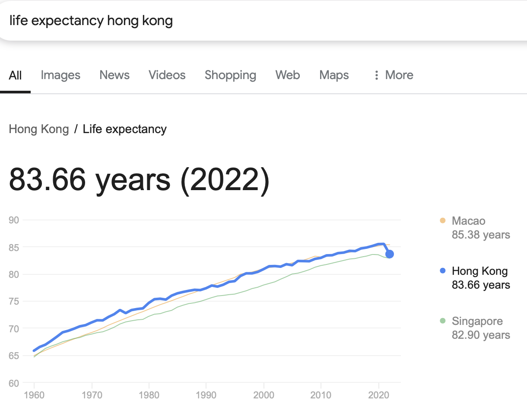Switch to the News tab
This screenshot has width=527, height=420.
coord(114,75)
